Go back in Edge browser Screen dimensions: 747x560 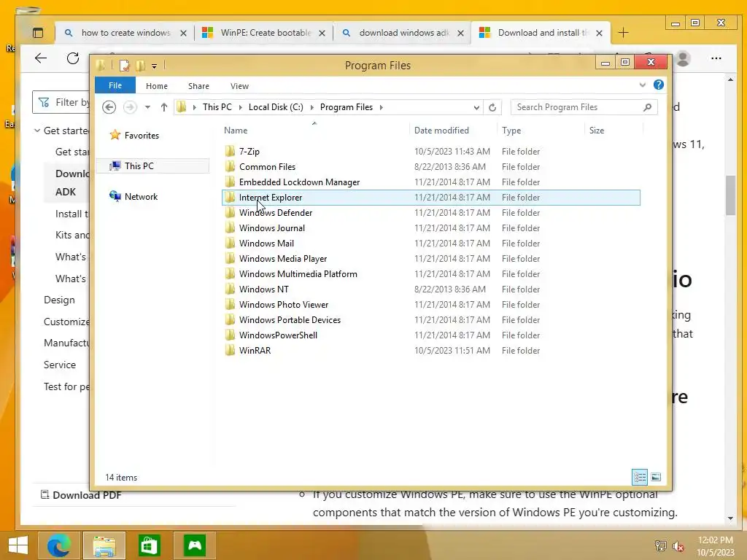pyautogui.click(x=41, y=58)
